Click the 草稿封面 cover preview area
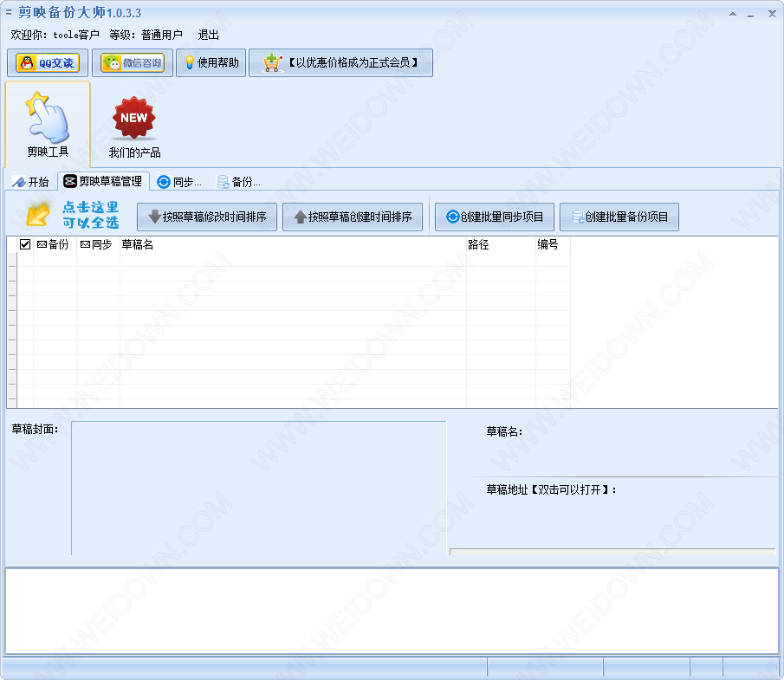 click(258, 488)
